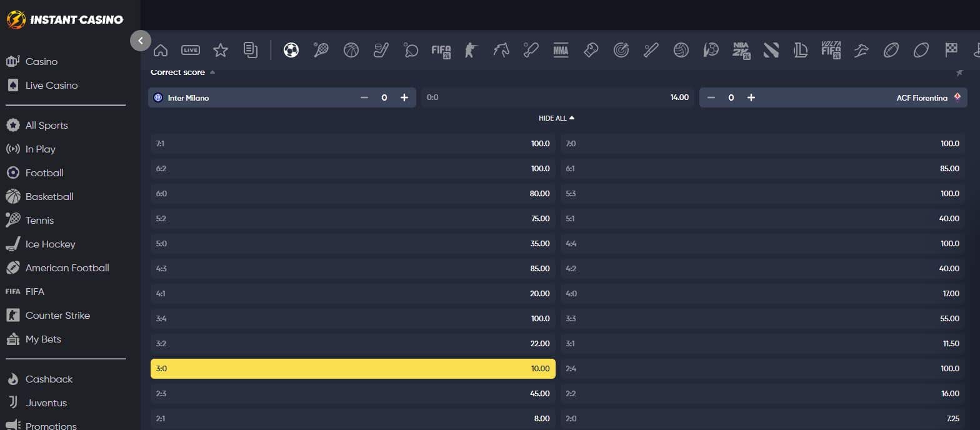Image resolution: width=980 pixels, height=430 pixels.
Task: Select the cricket bat icon
Action: (531, 50)
